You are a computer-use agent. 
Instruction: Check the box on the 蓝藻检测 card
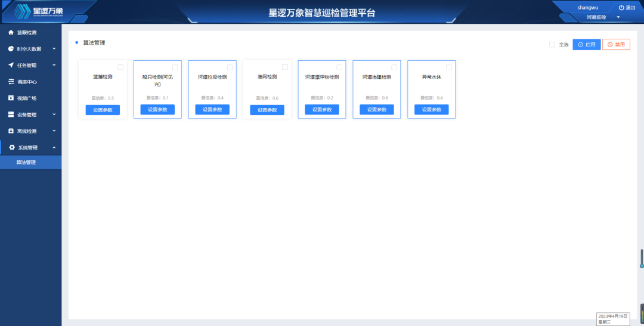pyautogui.click(x=120, y=67)
